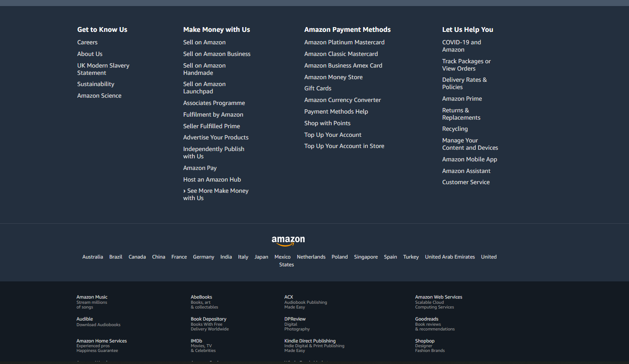The width and height of the screenshot is (629, 364).
Task: Click Delivery Rates & Policies
Action: click(x=465, y=83)
